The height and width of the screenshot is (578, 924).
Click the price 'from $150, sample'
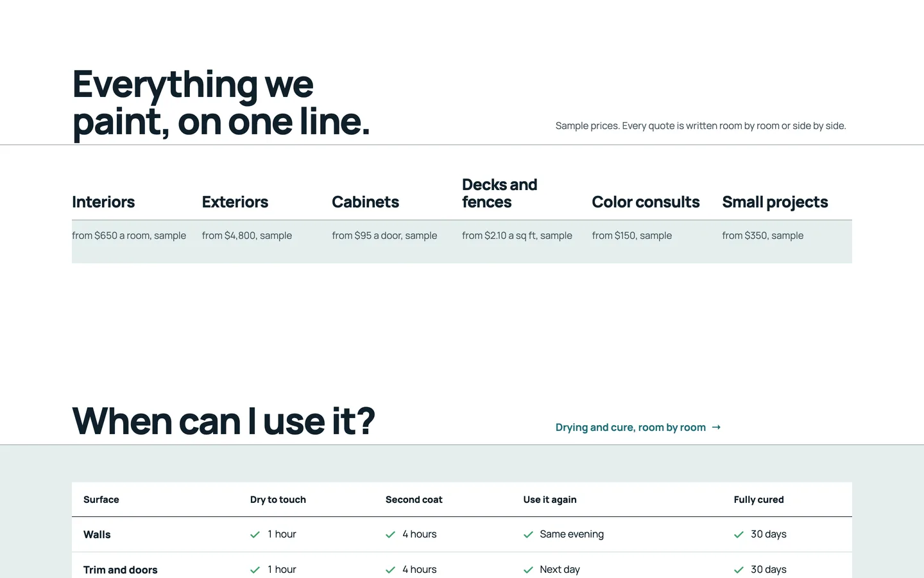632,236
